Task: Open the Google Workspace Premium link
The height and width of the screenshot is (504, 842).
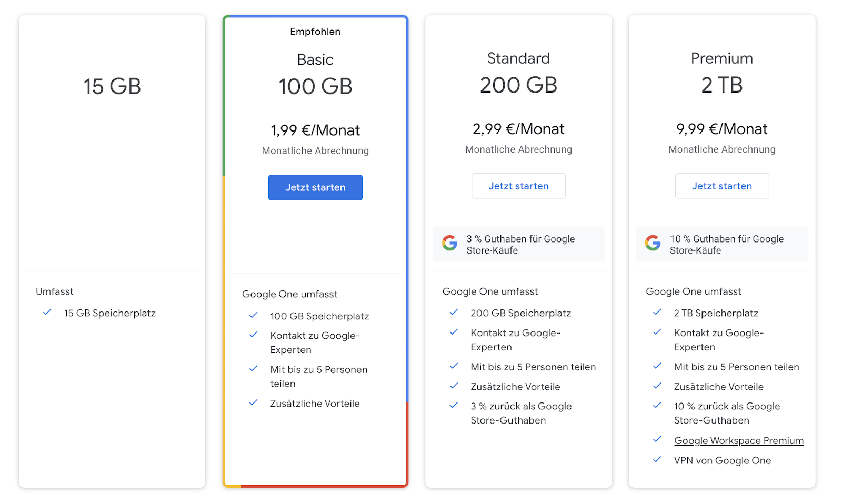Action: tap(738, 440)
